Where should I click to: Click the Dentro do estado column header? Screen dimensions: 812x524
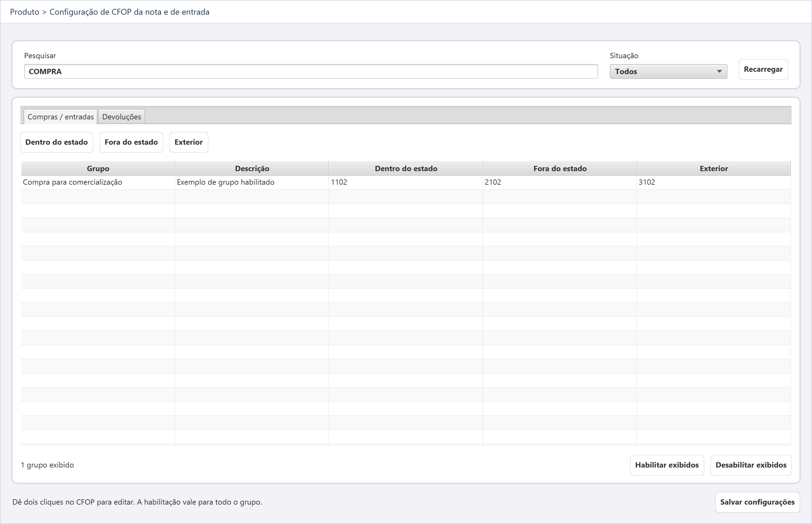406,168
